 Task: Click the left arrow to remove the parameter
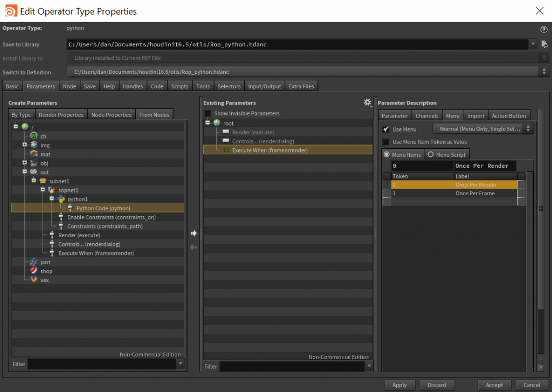point(193,247)
